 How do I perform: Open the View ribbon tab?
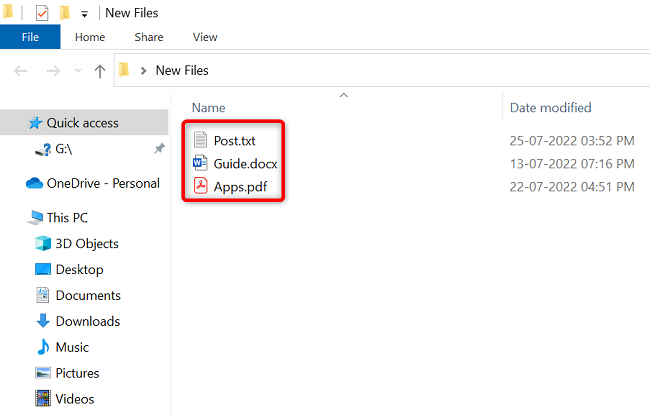click(x=205, y=37)
